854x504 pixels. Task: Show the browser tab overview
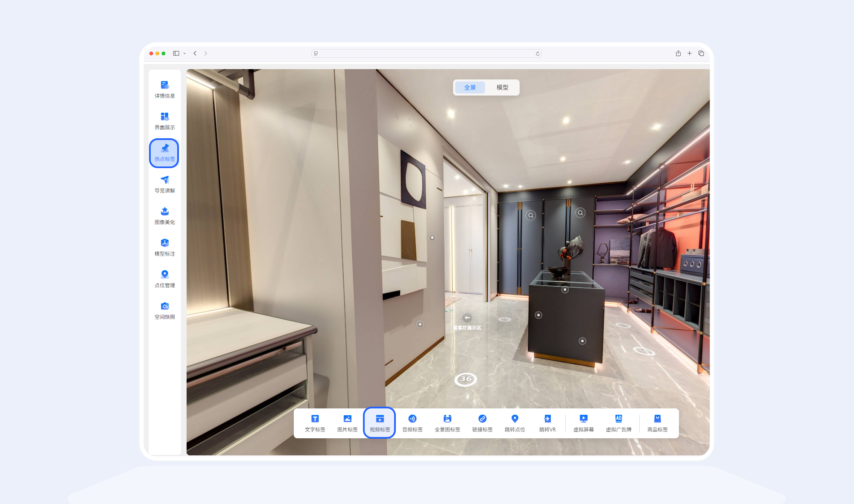point(701,53)
